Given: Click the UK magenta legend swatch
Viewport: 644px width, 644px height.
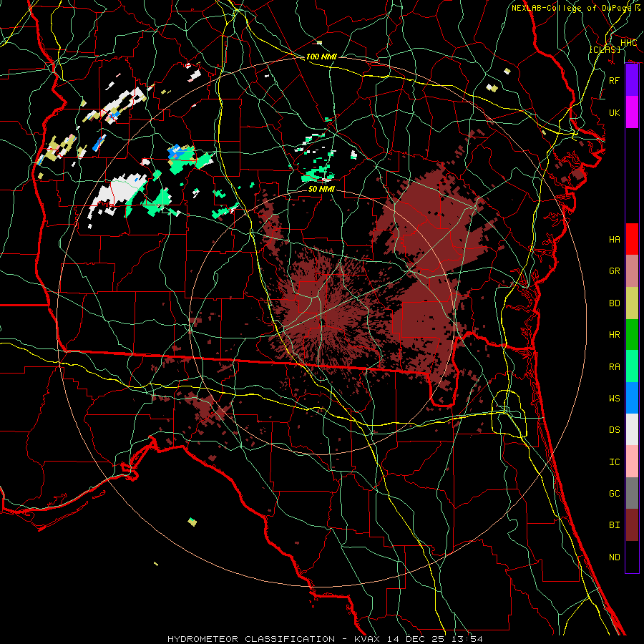Looking at the screenshot, I should click(632, 112).
